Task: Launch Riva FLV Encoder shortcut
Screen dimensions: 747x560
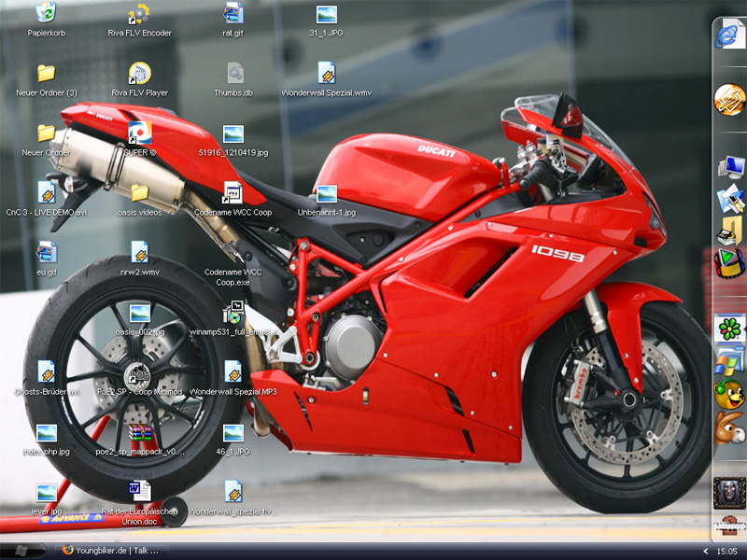Action: pos(139,14)
